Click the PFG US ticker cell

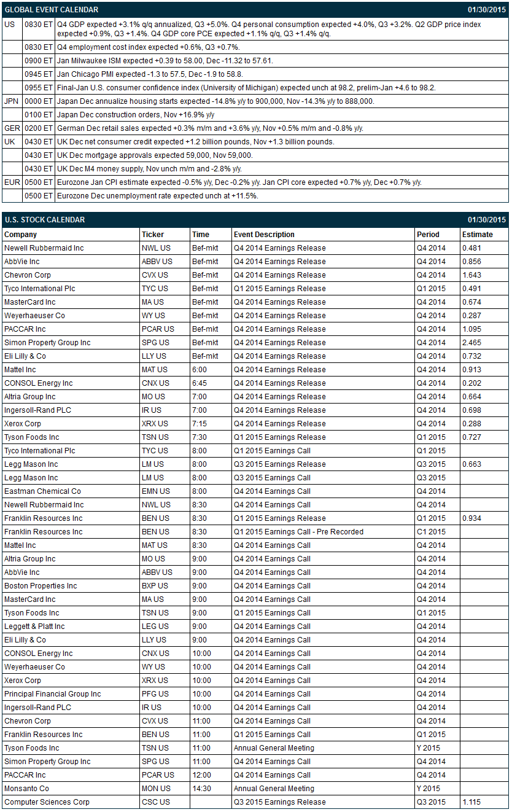165,694
